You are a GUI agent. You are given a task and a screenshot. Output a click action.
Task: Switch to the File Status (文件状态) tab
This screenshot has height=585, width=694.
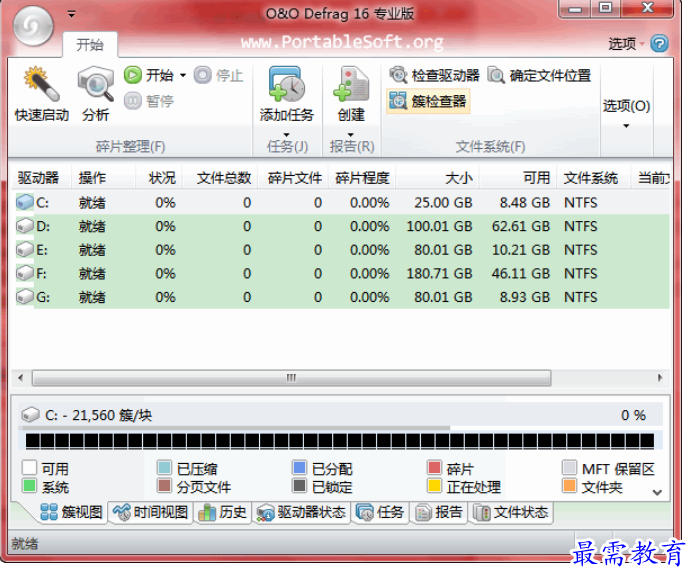[x=511, y=512]
